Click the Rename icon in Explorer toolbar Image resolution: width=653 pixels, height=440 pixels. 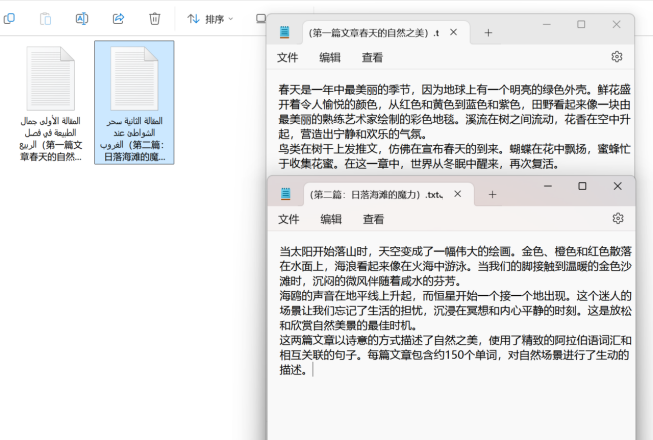(x=82, y=19)
